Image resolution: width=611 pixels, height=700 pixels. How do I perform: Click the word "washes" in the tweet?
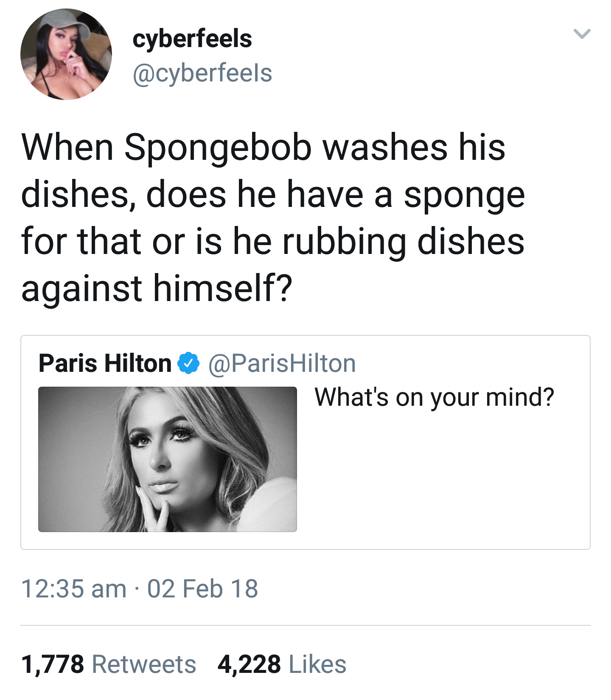[x=385, y=148]
